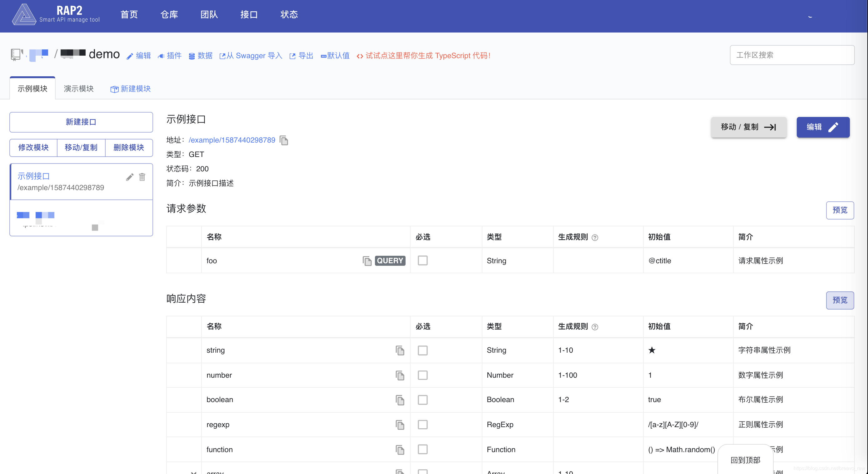The image size is (868, 474).
Task: Switch to the 示例模块 tab
Action: tap(32, 88)
